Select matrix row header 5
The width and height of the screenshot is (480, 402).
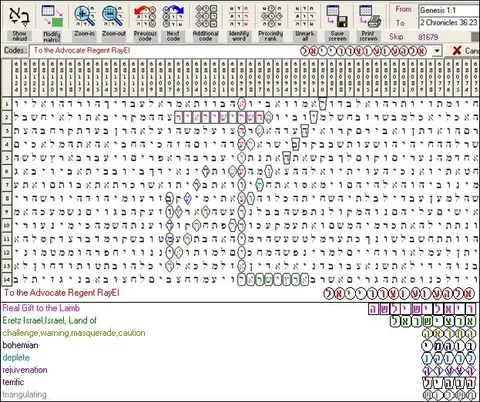coord(6,158)
